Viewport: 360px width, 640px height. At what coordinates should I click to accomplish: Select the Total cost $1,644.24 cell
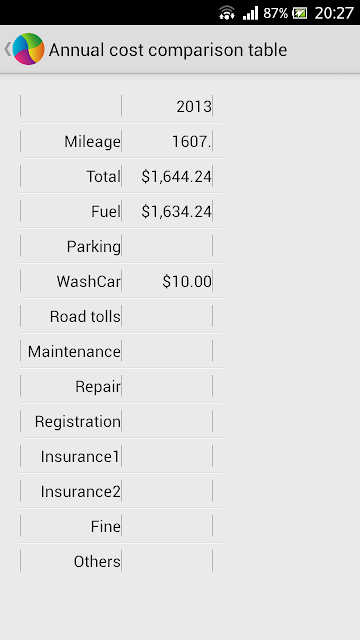pos(176,177)
